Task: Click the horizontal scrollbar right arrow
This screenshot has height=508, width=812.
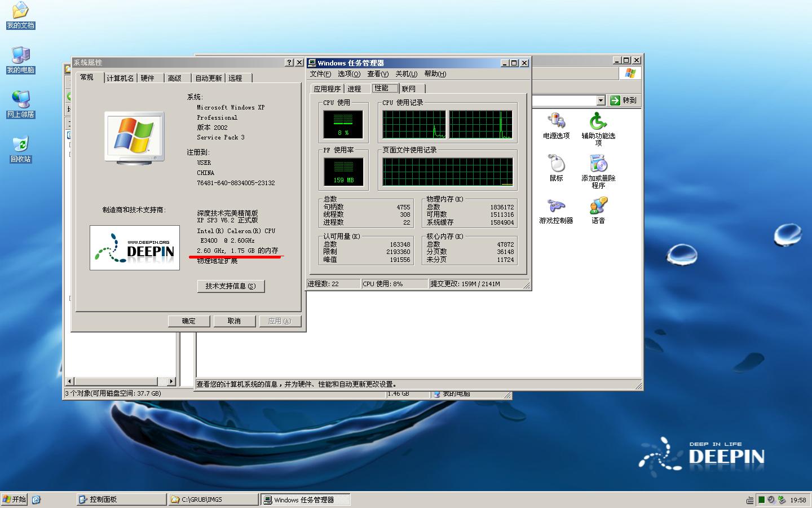Action: (171, 381)
